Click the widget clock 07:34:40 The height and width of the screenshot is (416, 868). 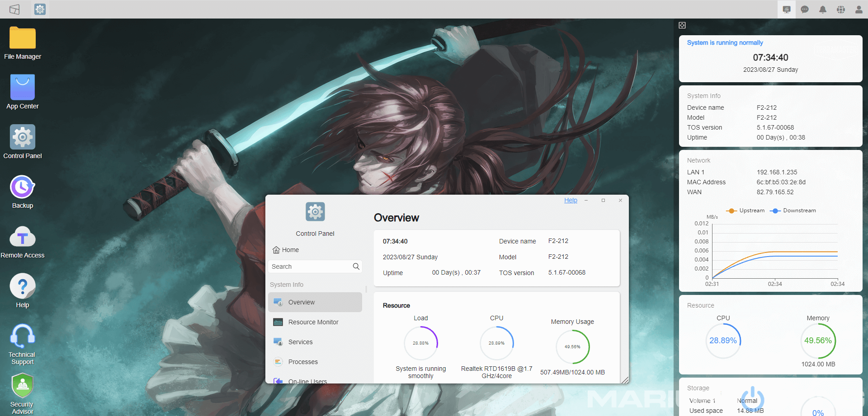(770, 57)
